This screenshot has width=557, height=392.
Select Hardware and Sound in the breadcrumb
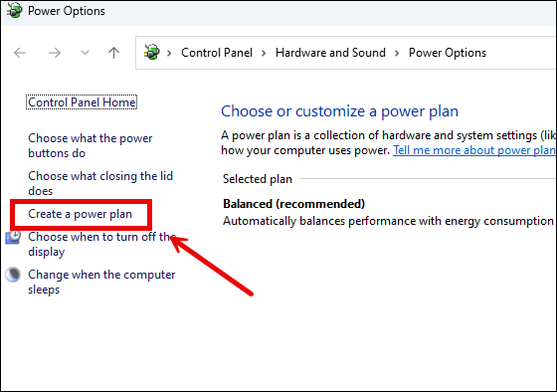330,53
